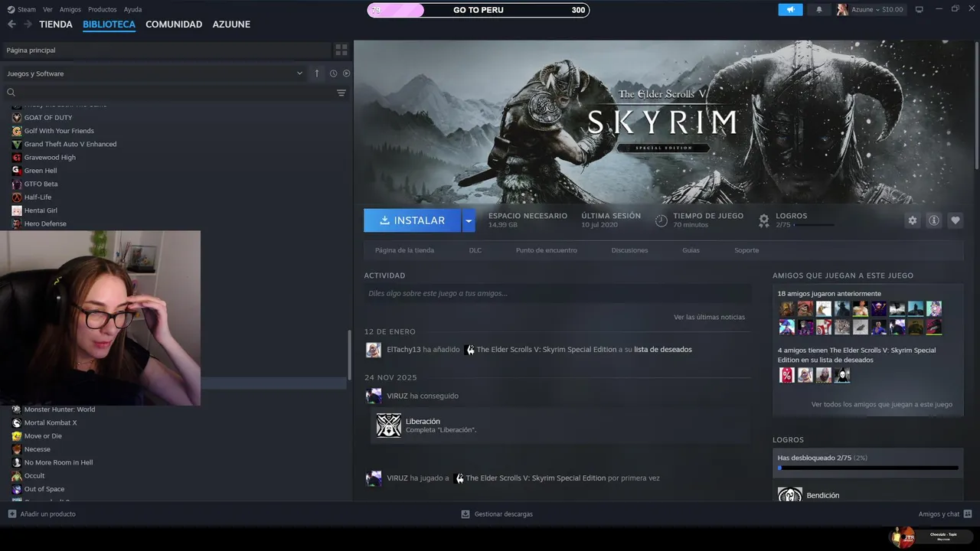
Task: Open Amigos y chat
Action: click(x=946, y=514)
